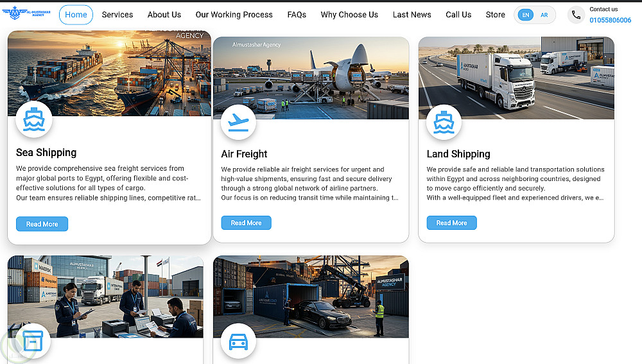
Task: Open the FAQs page
Action: pos(297,15)
